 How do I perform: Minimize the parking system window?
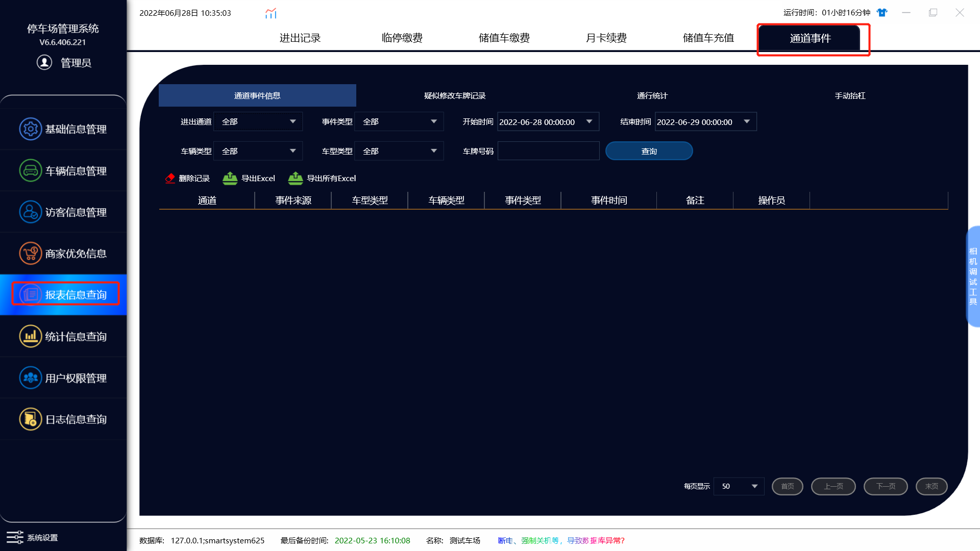pos(906,13)
